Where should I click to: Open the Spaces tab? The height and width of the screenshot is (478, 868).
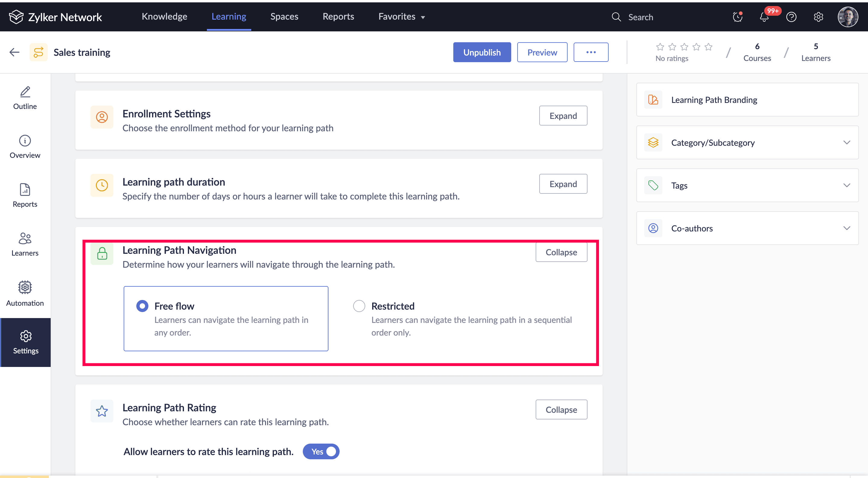coord(284,17)
